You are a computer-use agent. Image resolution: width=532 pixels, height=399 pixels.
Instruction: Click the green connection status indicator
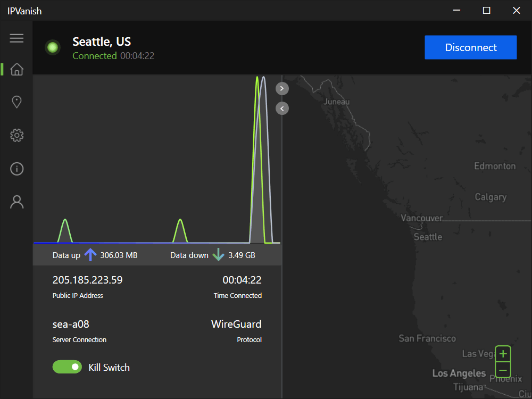pos(53,47)
